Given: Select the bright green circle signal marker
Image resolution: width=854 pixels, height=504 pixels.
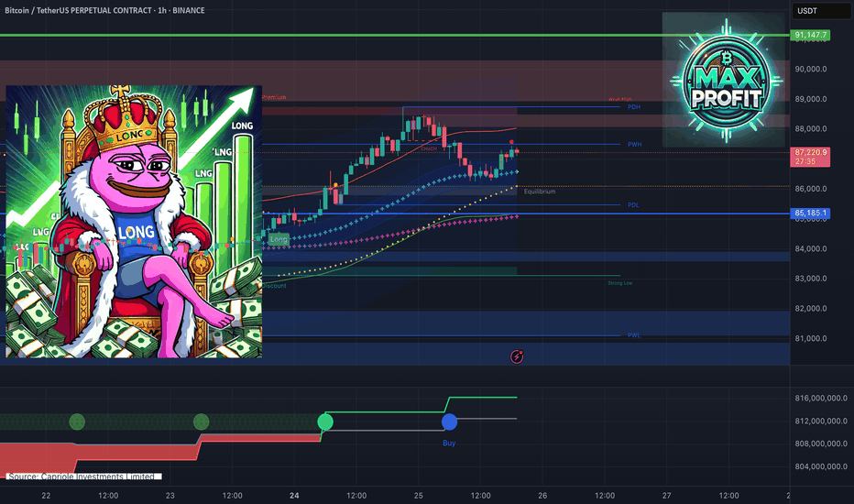Looking at the screenshot, I should tap(325, 422).
